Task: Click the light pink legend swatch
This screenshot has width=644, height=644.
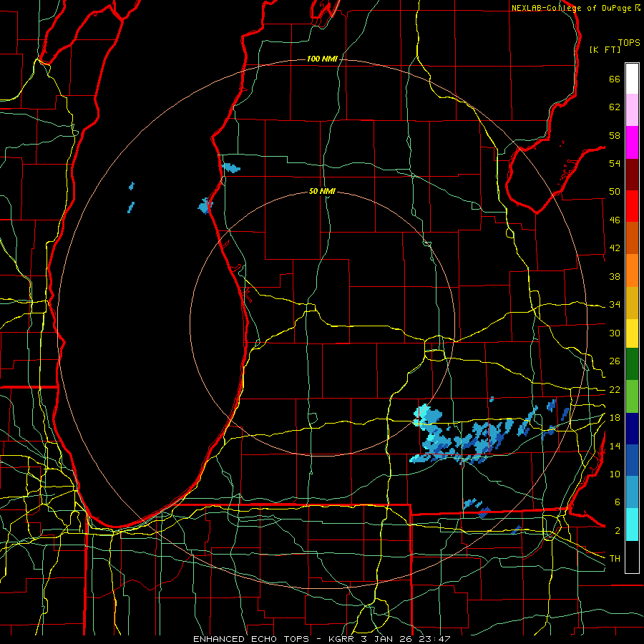Action: click(x=632, y=110)
